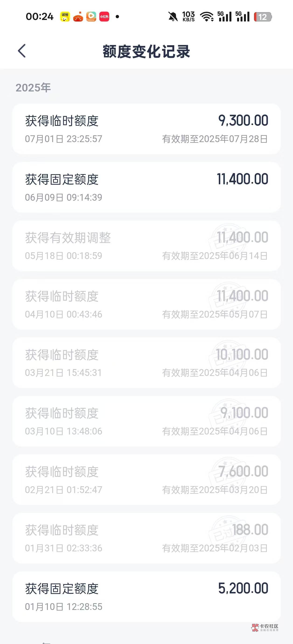The width and height of the screenshot is (293, 644).
Task: Tap the battery indicator showing 12
Action: pyautogui.click(x=262, y=17)
